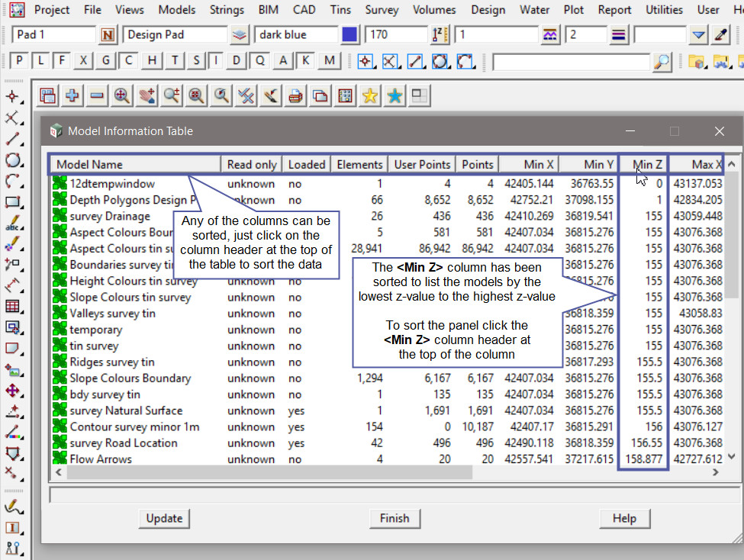Expand the blue down-arrow dropdown in top toolbar
This screenshot has width=744, height=560.
click(698, 35)
